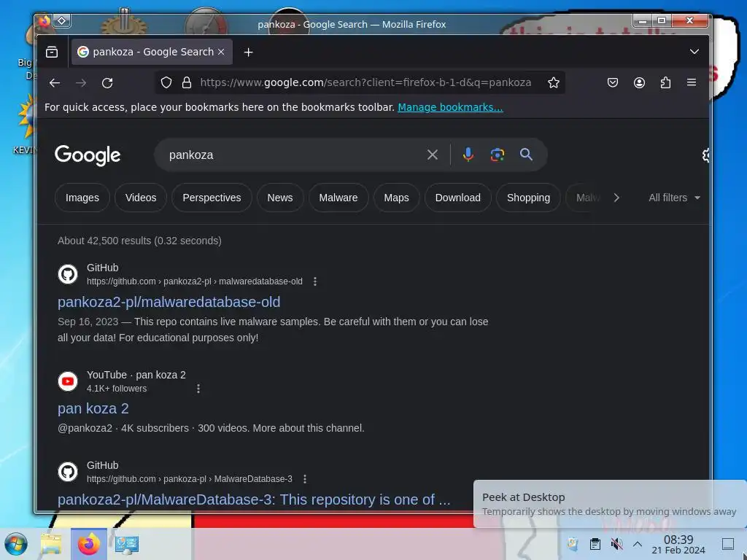Open the Firefox account icon

(x=639, y=83)
